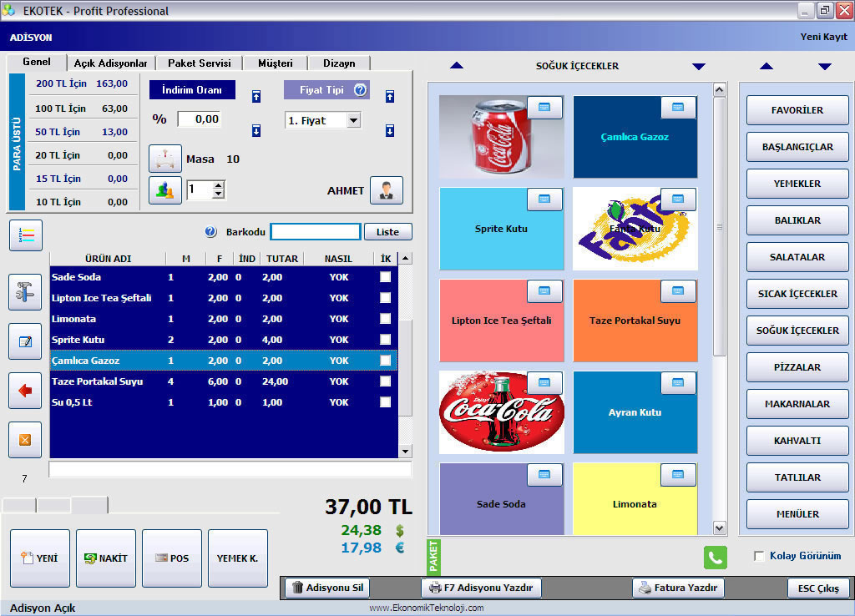Click the down arrow below discount rate
The width and height of the screenshot is (855, 616).
pos(256,130)
